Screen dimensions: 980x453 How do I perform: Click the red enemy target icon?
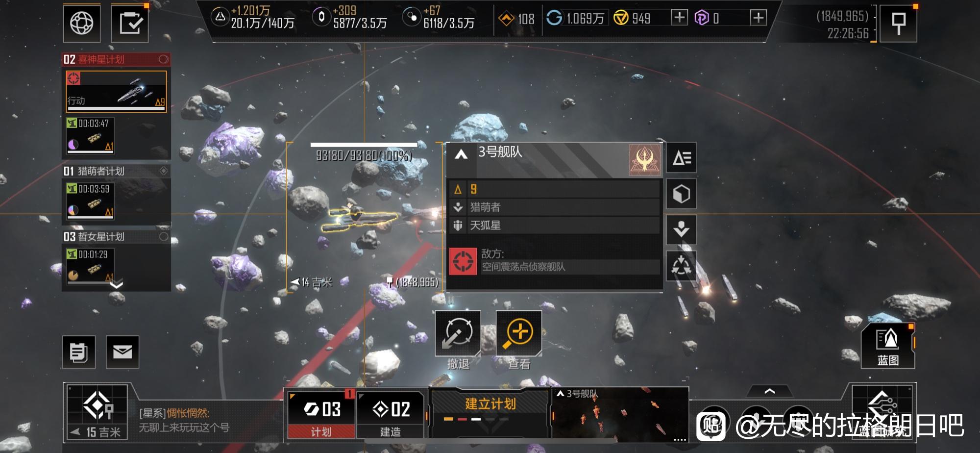coord(463,261)
